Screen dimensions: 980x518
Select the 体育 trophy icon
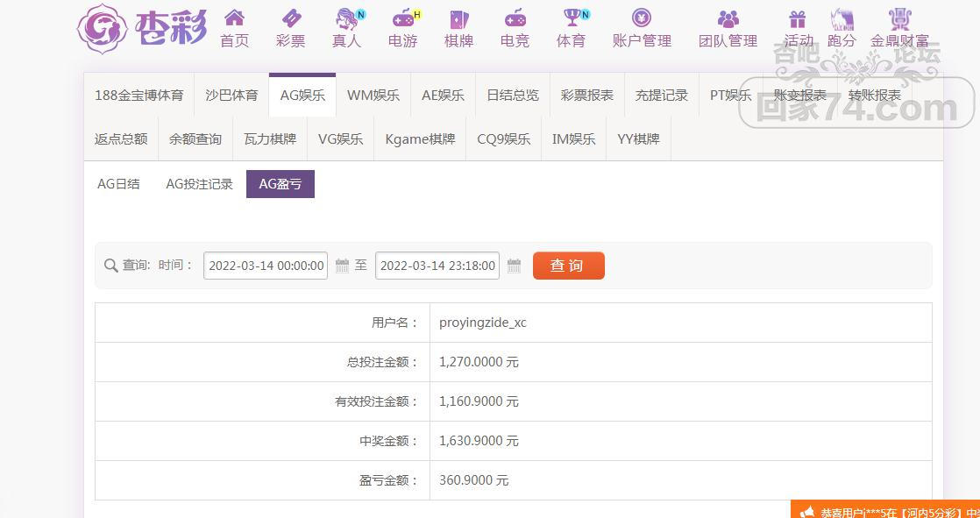pos(572,18)
